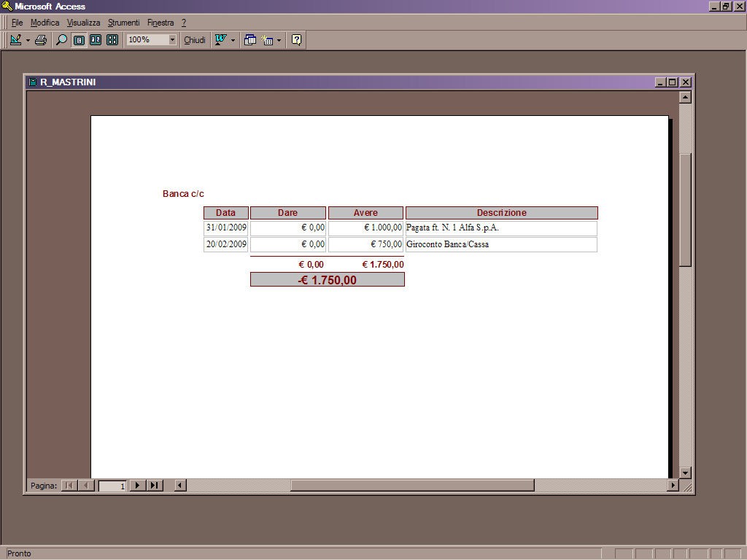
Task: Click the Zoom magnifier icon
Action: coord(62,40)
